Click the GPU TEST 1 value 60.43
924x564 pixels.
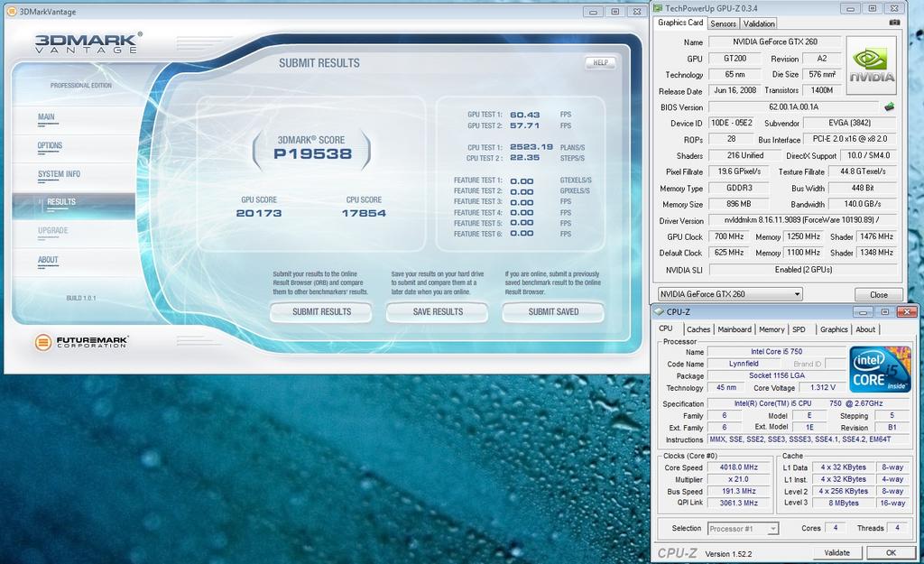click(524, 115)
